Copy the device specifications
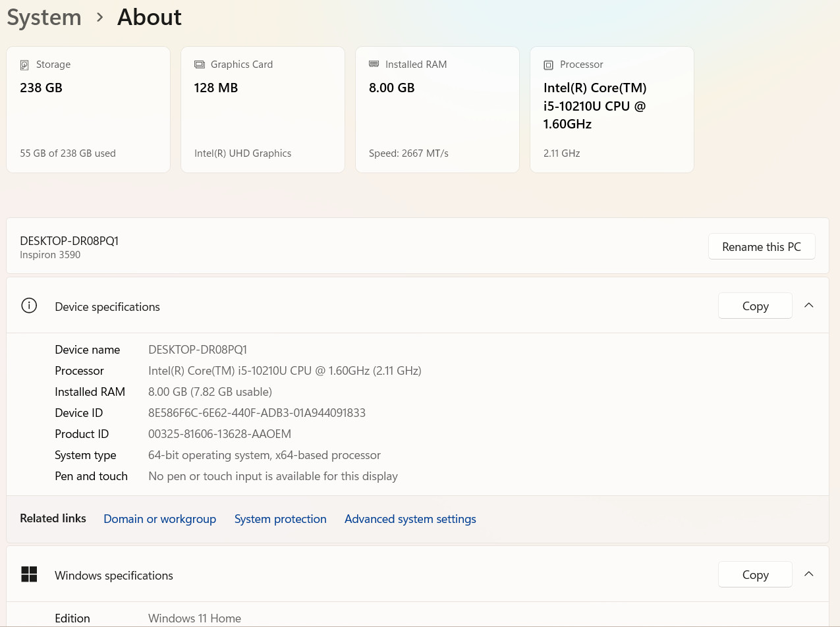 755,306
